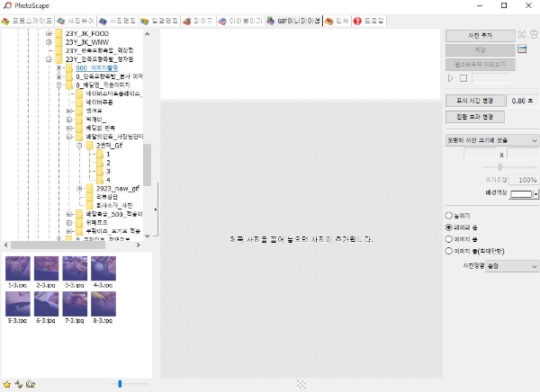Switch to the 이어붙이기 tab

click(x=240, y=21)
